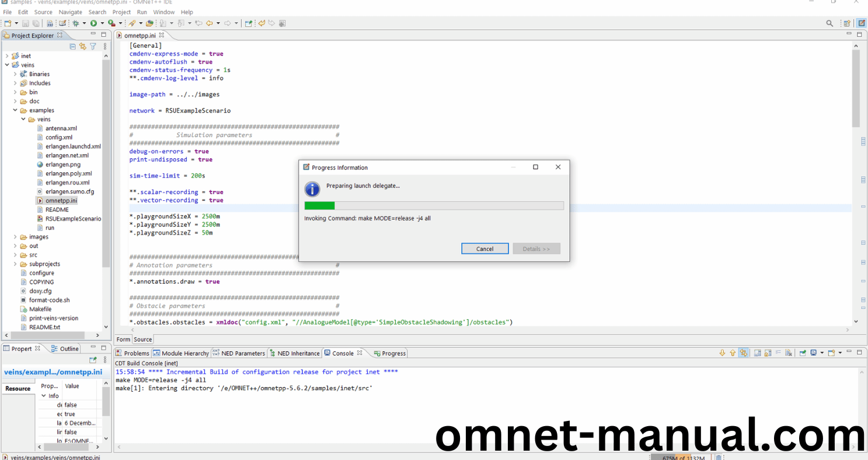The image size is (868, 460).
Task: Click the Save icon in the toolbar
Action: pos(25,23)
